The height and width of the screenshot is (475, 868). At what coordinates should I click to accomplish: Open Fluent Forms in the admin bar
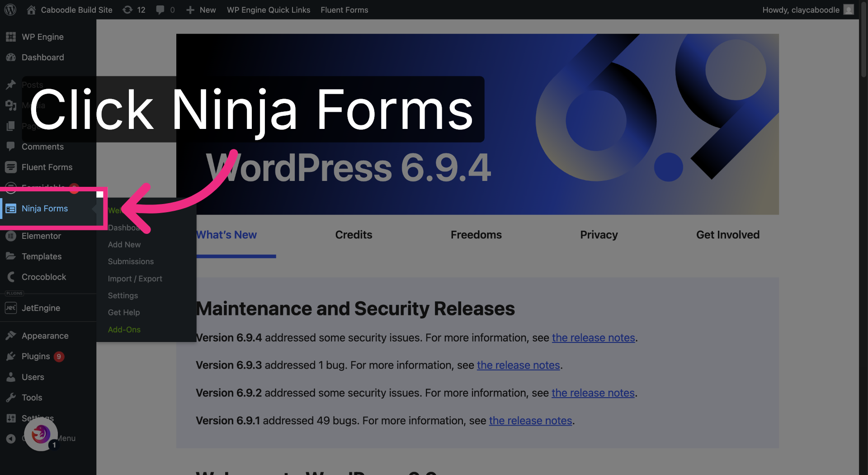[344, 9]
